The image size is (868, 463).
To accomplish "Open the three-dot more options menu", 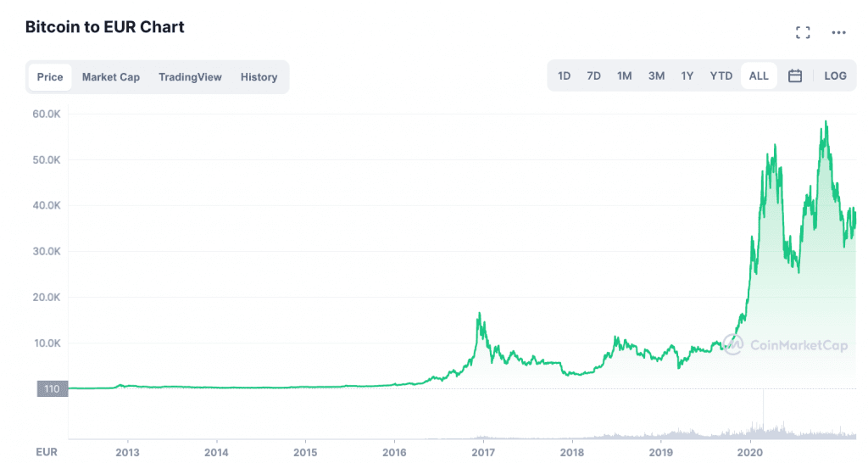I will pyautogui.click(x=838, y=32).
